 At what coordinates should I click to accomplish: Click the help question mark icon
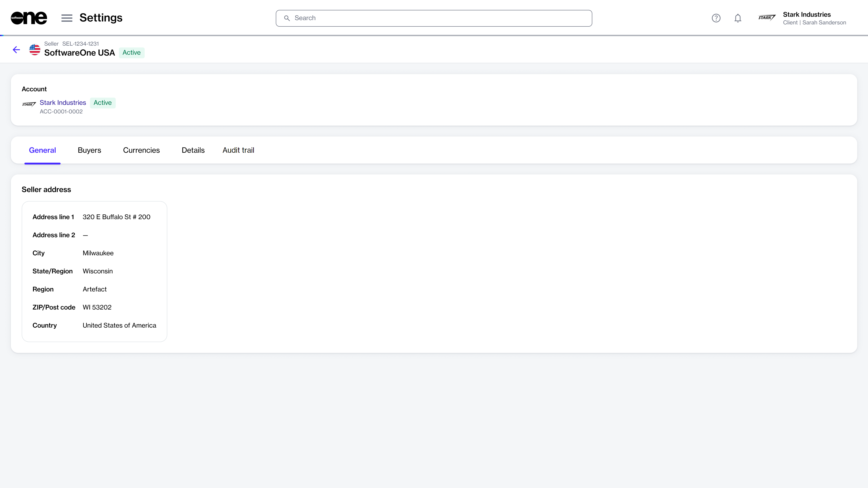pos(716,18)
